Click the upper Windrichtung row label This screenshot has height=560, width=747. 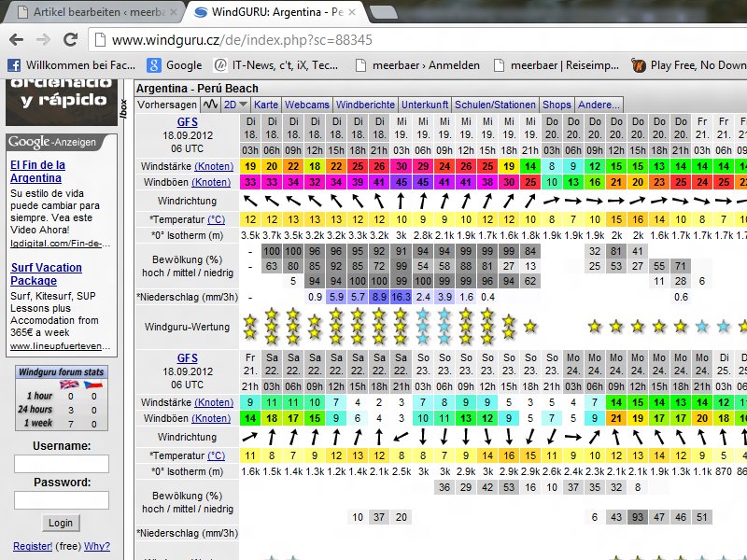pyautogui.click(x=188, y=201)
